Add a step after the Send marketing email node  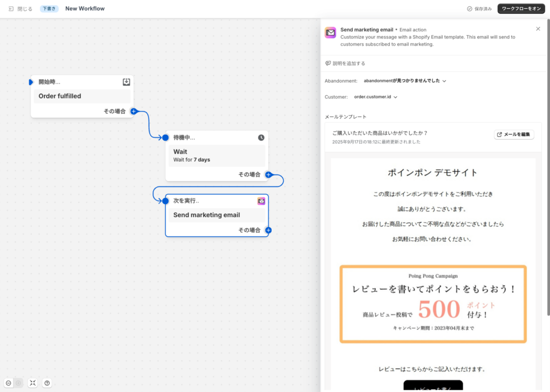click(x=268, y=230)
